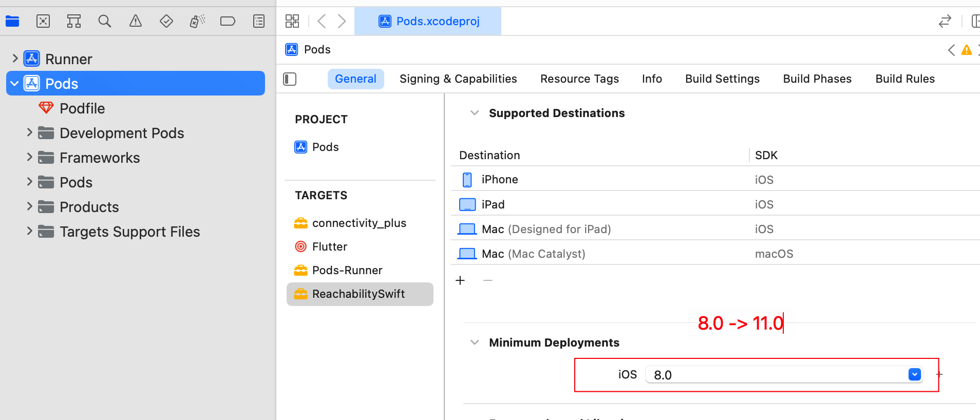Viewport: 980px width, 420px height.
Task: Click the plus next to iOS deployment
Action: [x=939, y=375]
